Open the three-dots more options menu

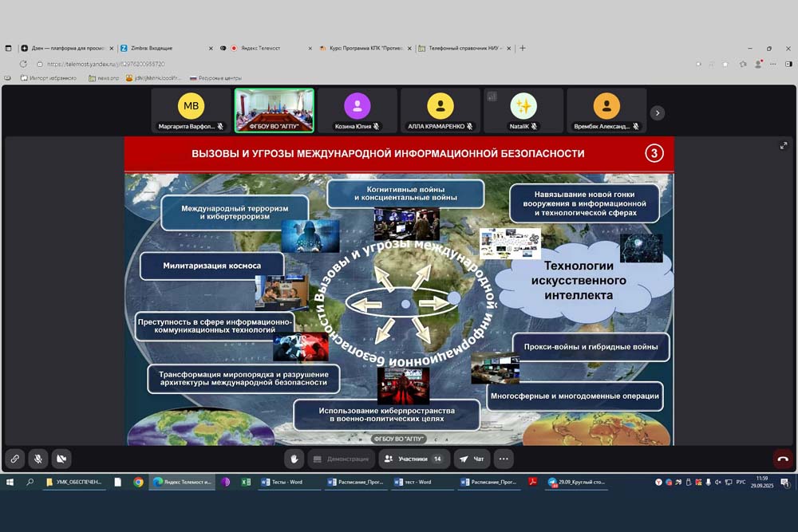pos(504,459)
